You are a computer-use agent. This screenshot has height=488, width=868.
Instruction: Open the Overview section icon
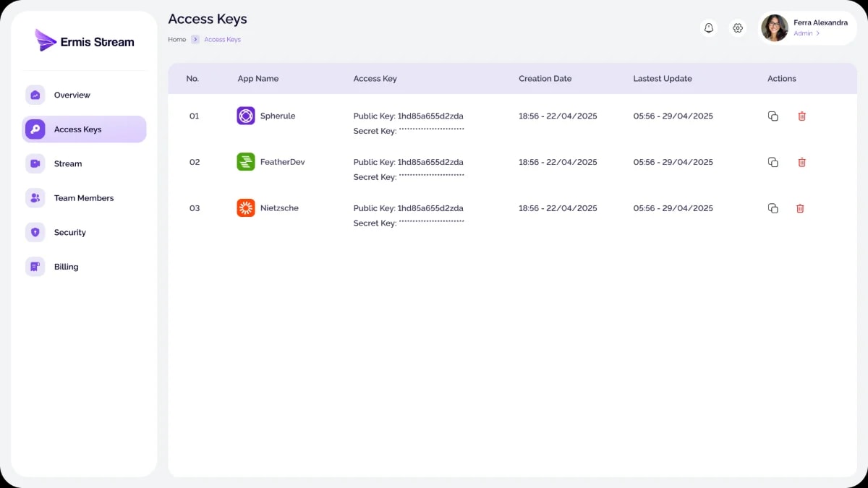tap(35, 95)
